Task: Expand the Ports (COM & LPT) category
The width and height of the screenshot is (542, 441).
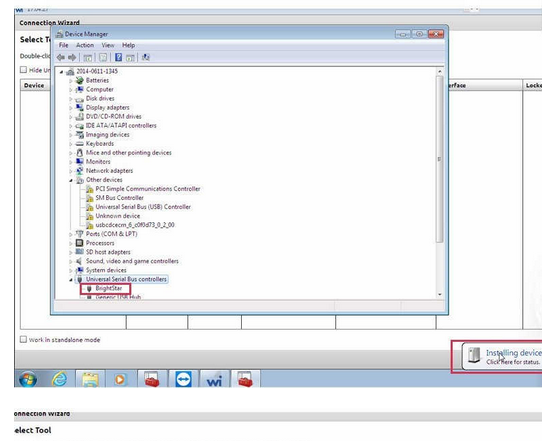Action: click(x=71, y=234)
